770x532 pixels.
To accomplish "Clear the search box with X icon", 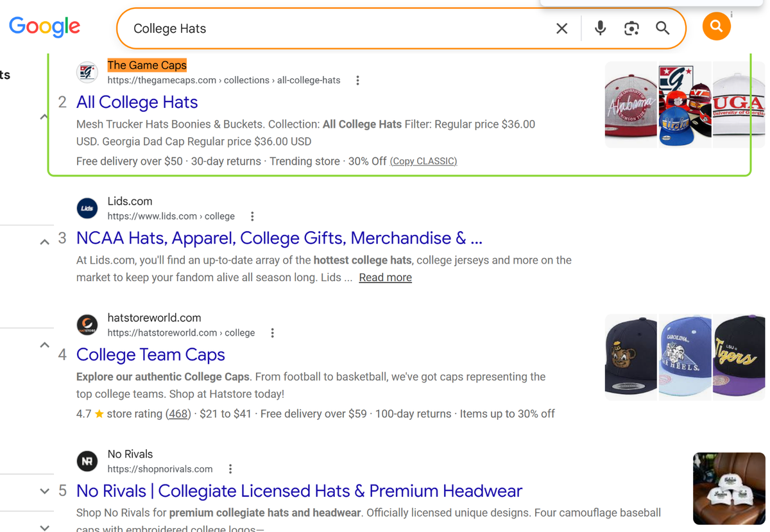I will click(562, 28).
